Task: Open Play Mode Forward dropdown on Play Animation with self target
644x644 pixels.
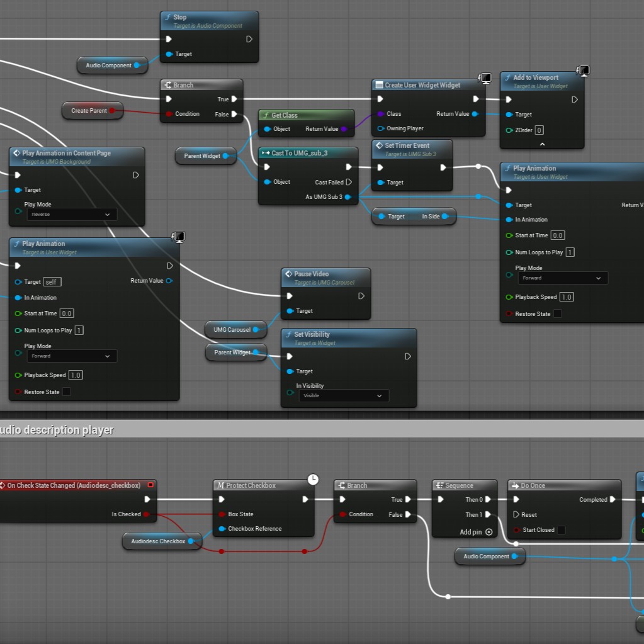Action: (x=72, y=356)
